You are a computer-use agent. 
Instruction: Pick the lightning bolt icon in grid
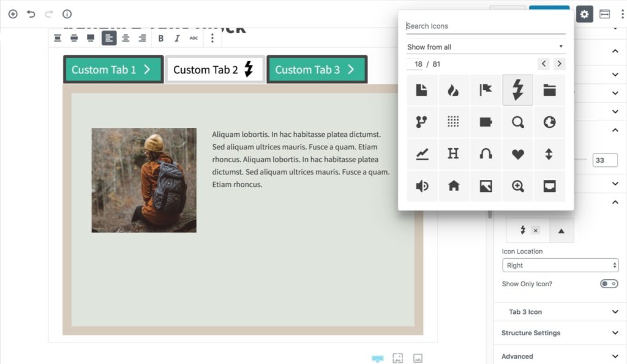(517, 90)
